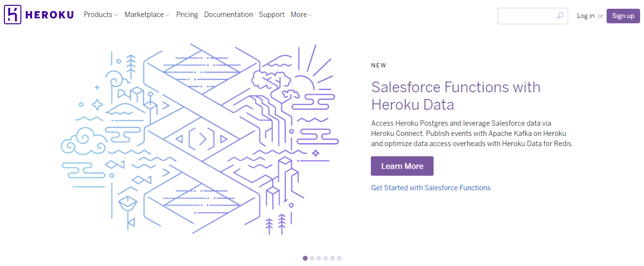
Task: Click the Heroku logo icon
Action: (13, 15)
